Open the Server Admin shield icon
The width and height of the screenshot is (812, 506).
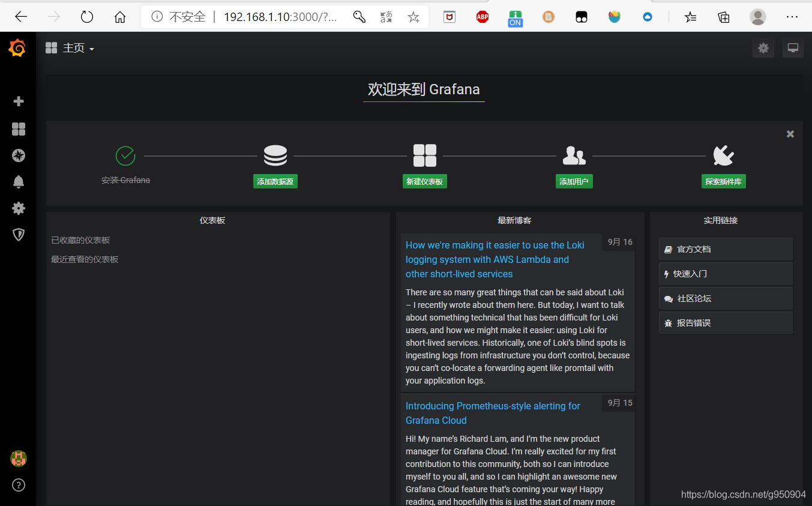pos(19,235)
